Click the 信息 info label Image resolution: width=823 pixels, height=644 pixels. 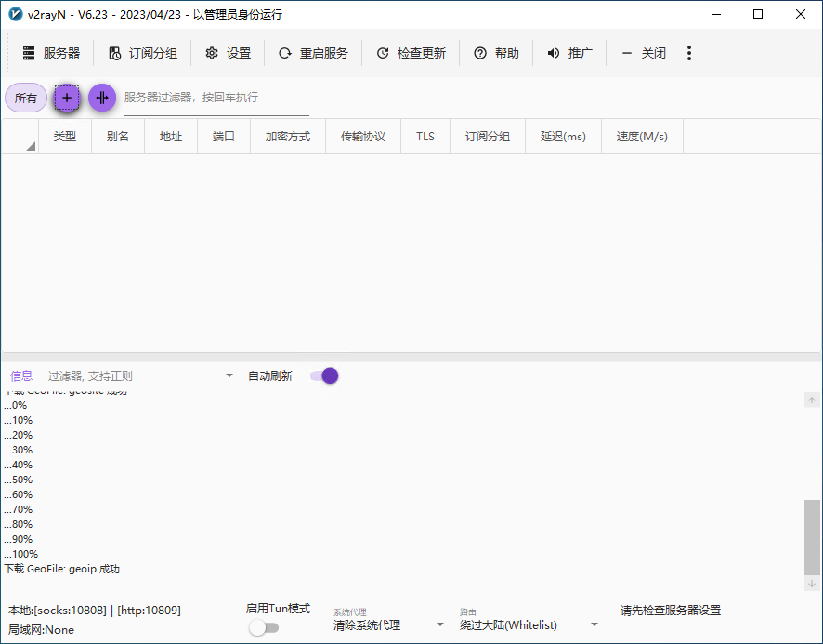click(21, 376)
